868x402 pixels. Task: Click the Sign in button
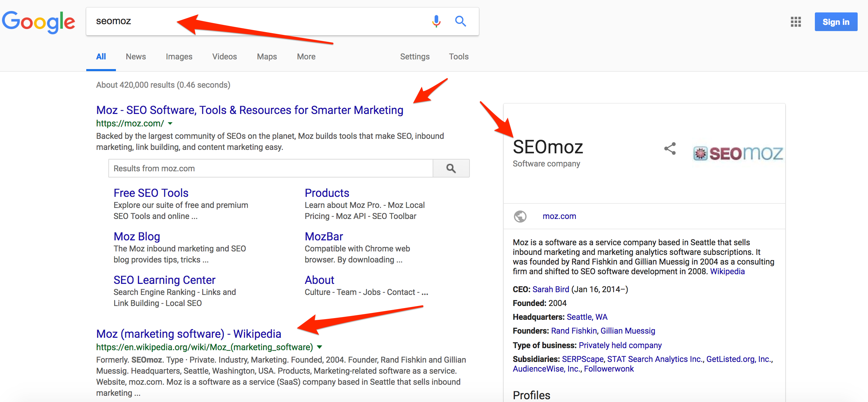pos(836,22)
